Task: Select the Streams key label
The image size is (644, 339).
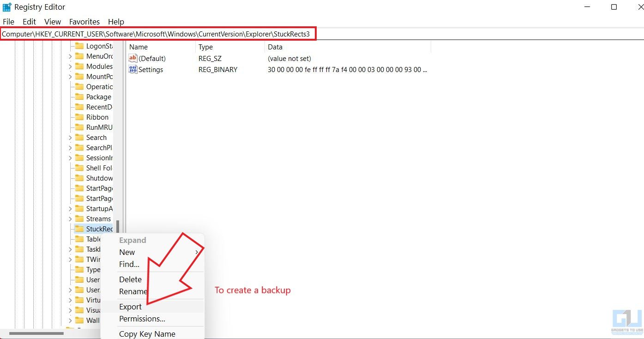Action: (x=98, y=219)
